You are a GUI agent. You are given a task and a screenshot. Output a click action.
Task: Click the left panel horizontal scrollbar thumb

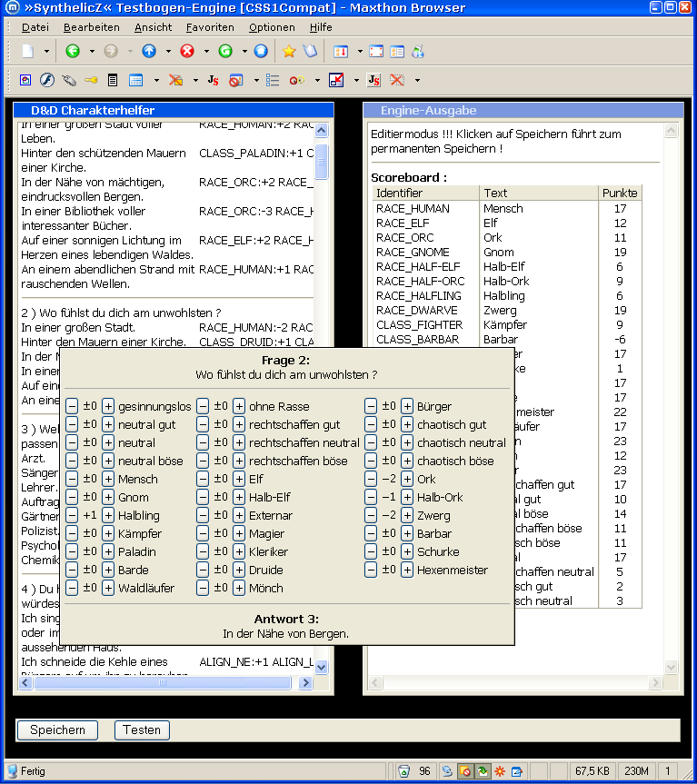tap(163, 682)
